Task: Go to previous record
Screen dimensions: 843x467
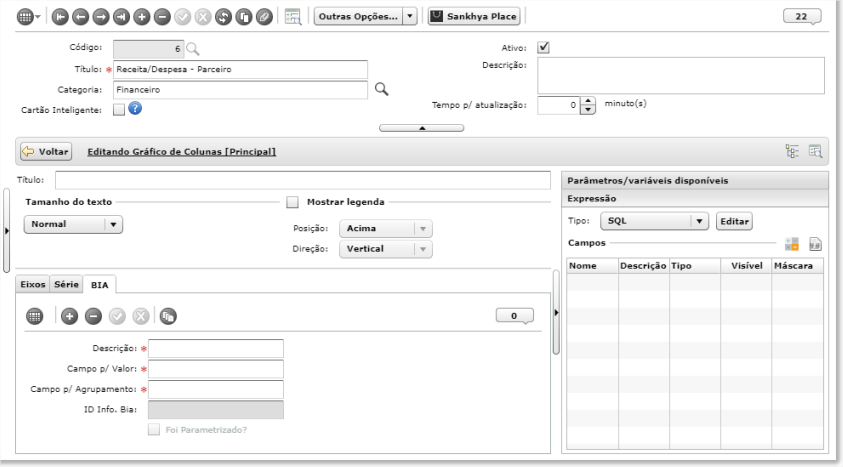Action: (81, 17)
